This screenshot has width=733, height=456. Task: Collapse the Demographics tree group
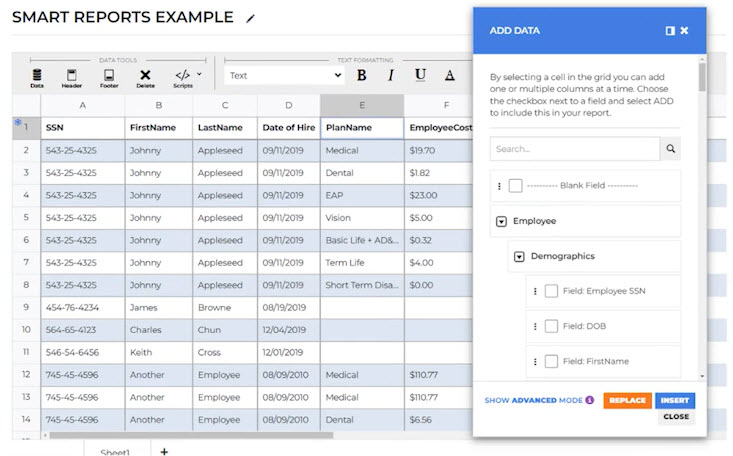519,256
